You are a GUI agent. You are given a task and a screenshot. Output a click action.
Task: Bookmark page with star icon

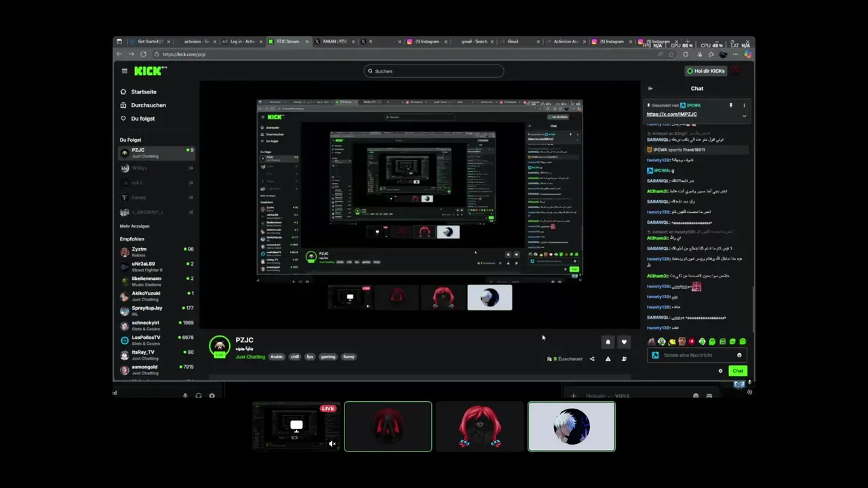671,54
